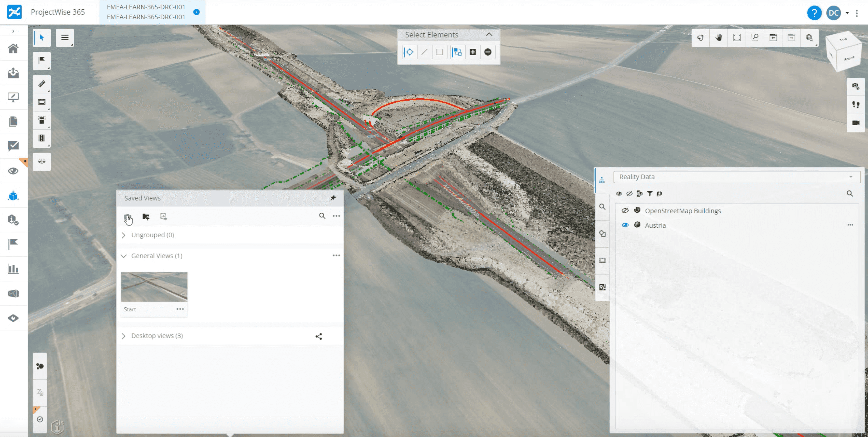Create new saved view group folder
The height and width of the screenshot is (437, 868).
[146, 216]
